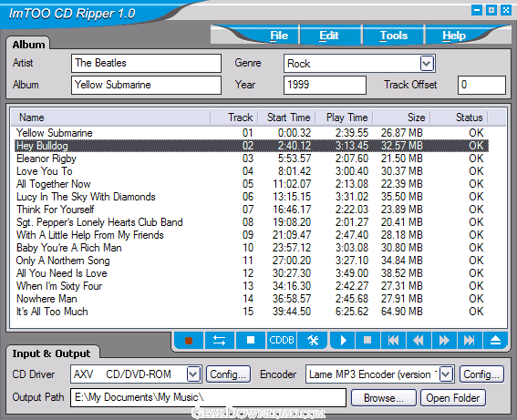Close the ImTOO CD Ripper window
The height and width of the screenshot is (420, 517).
[x=506, y=10]
